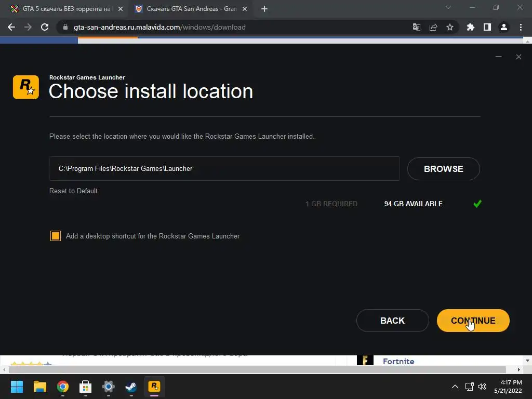532x399 pixels.
Task: Close the Rockstar installer window
Action: [518, 57]
